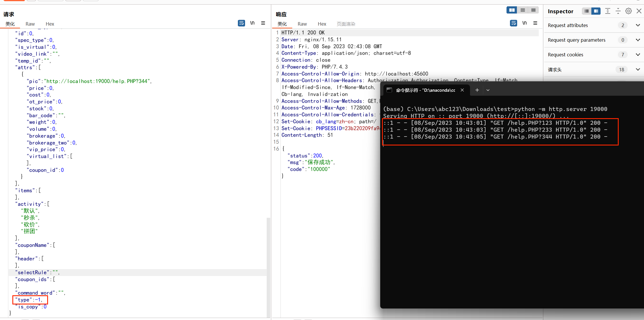Click Request cookies count badge 7
The height and width of the screenshot is (320, 644).
tap(623, 55)
